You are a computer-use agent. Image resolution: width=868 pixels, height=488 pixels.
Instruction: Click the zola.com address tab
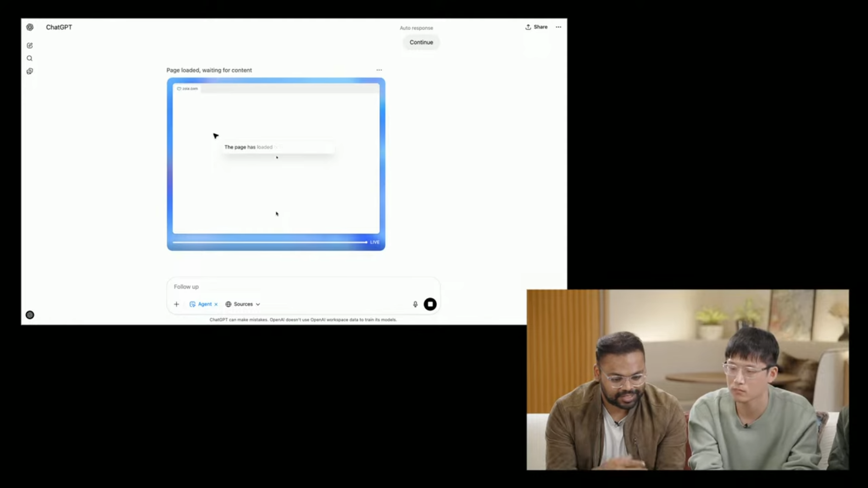click(188, 89)
